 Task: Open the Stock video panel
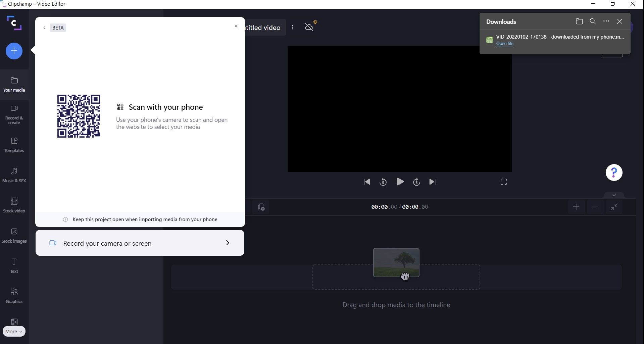tap(14, 204)
